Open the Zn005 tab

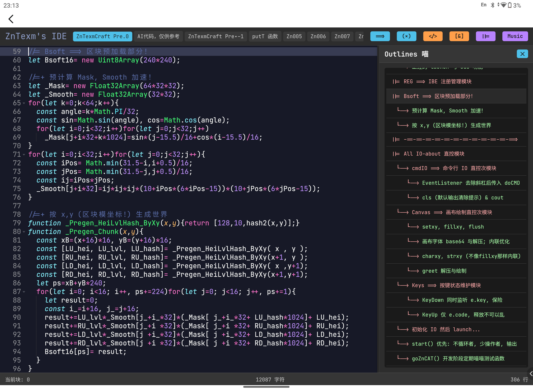294,37
